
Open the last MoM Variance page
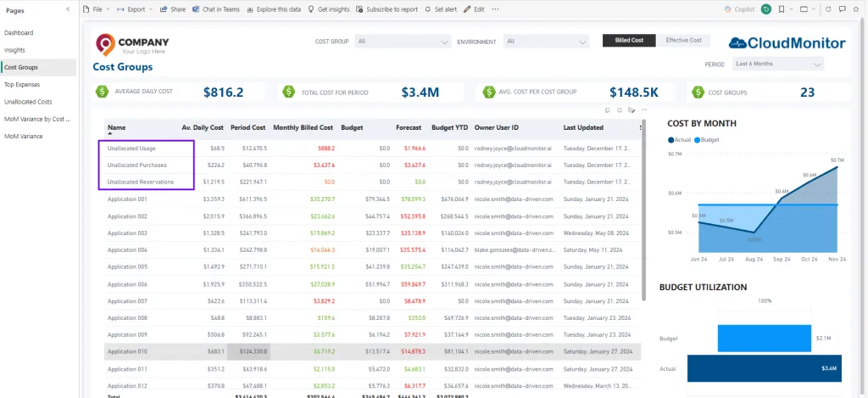(x=38, y=137)
